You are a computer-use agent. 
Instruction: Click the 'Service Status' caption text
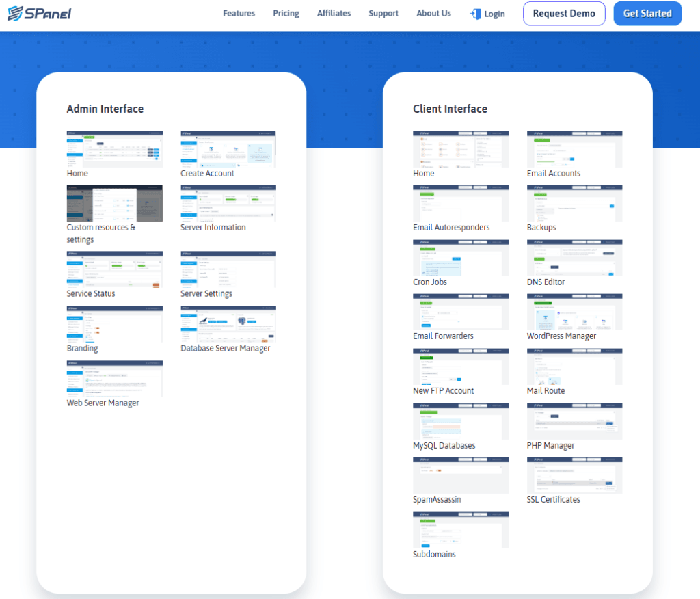pos(91,293)
